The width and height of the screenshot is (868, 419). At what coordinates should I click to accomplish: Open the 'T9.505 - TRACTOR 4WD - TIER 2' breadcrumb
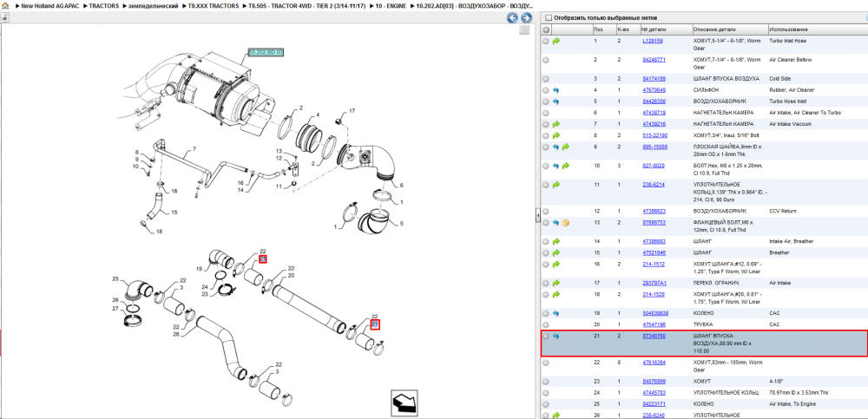click(308, 5)
